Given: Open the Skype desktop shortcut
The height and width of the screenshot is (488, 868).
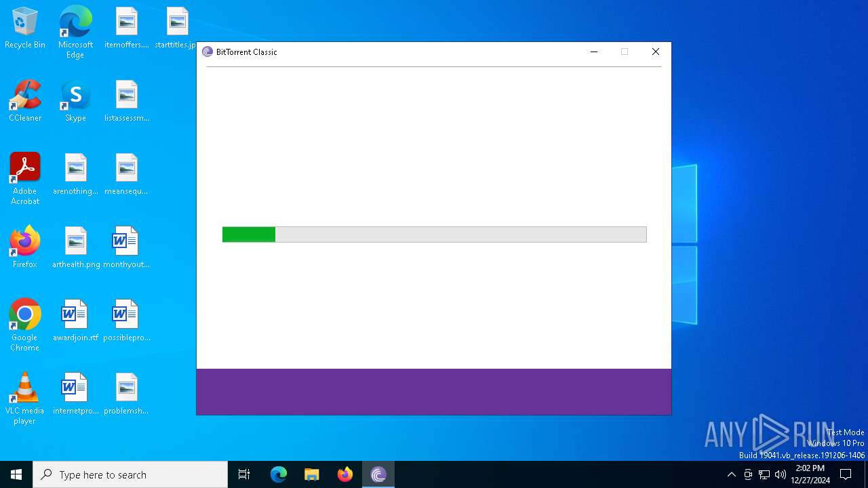Looking at the screenshot, I should click(75, 101).
